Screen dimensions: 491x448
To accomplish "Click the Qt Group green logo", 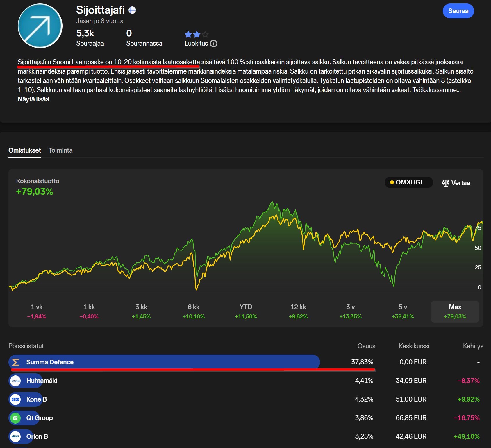I will coord(16,418).
